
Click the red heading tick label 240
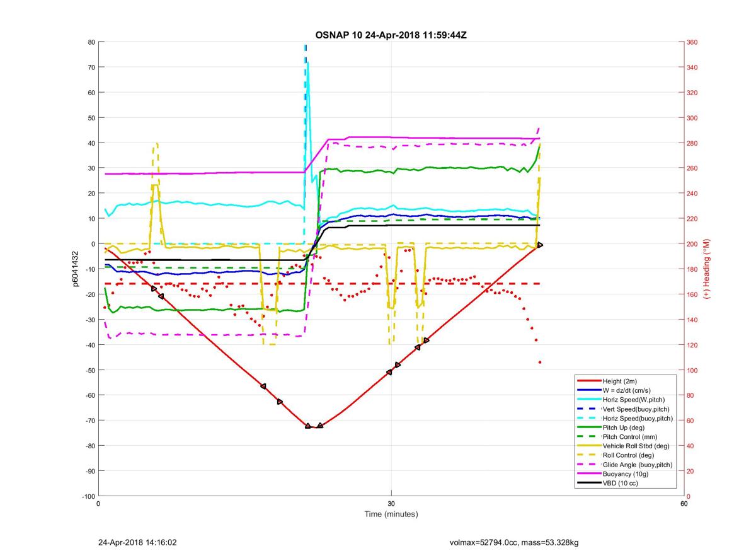click(x=693, y=194)
